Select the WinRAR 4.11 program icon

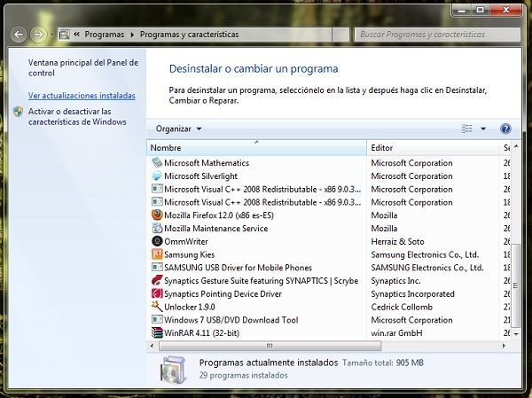[157, 333]
